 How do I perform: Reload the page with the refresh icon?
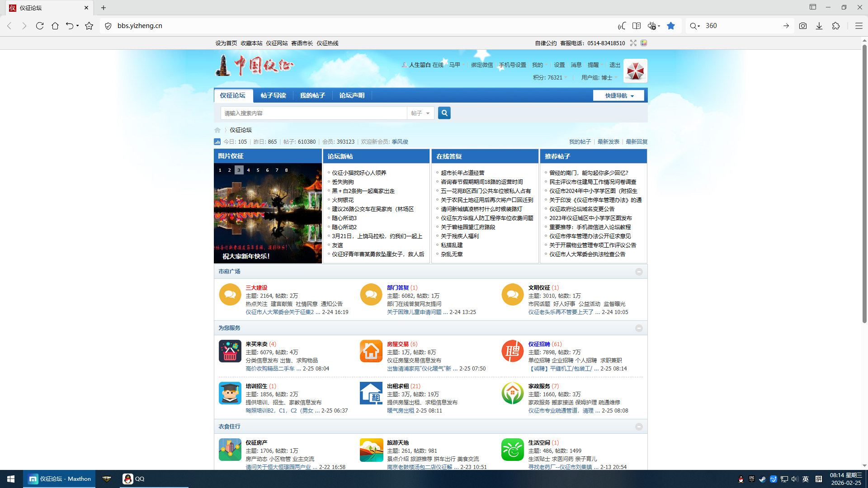(40, 26)
